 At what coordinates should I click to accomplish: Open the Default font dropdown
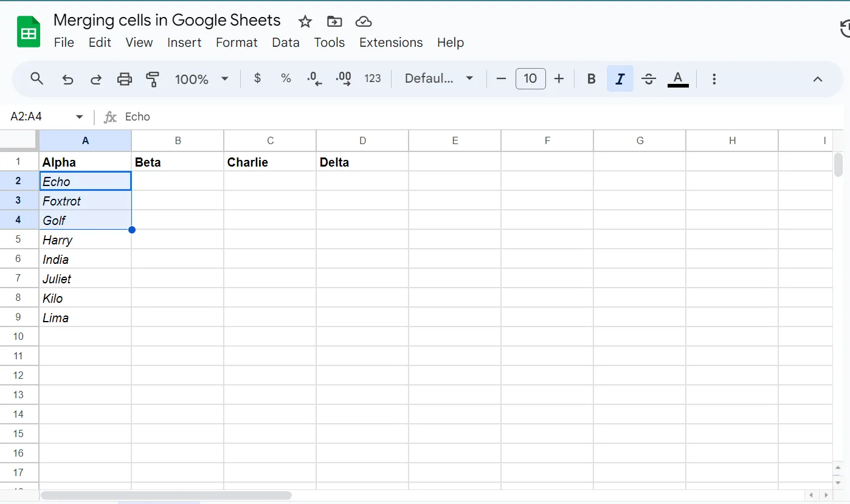(x=439, y=78)
